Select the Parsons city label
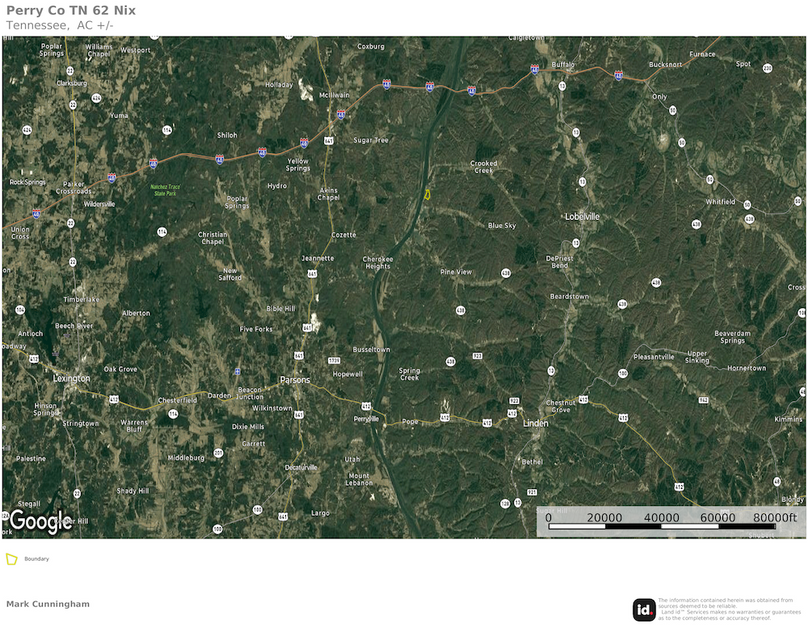The height and width of the screenshot is (625, 808). click(295, 380)
